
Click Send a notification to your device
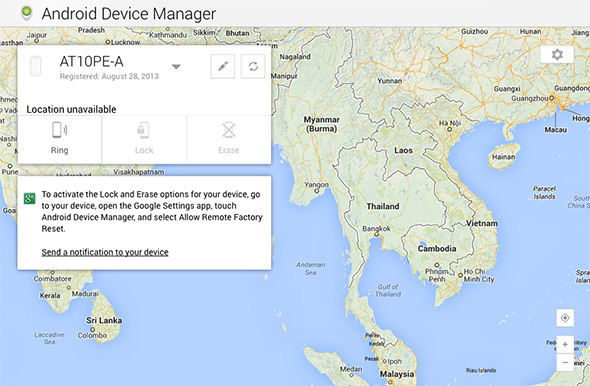[x=105, y=252]
